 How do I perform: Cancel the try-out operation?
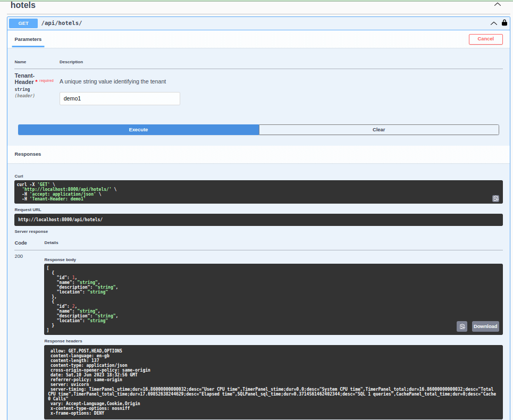(x=485, y=39)
